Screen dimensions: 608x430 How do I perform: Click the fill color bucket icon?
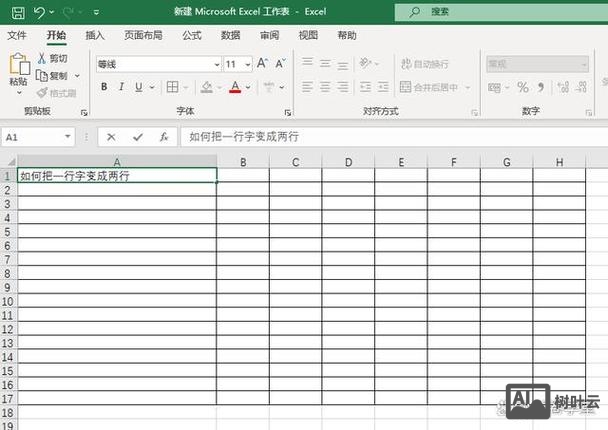(207, 87)
